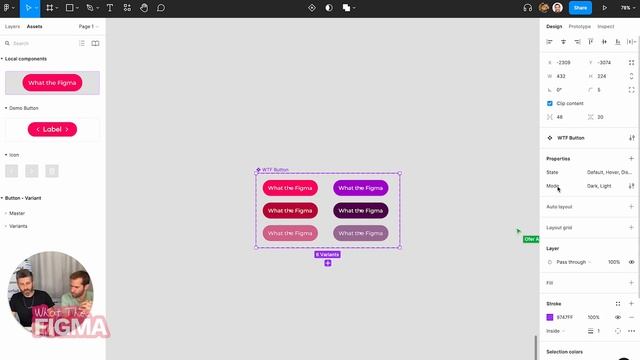Align selection to the right
This screenshot has width=640, height=360.
(577, 42)
